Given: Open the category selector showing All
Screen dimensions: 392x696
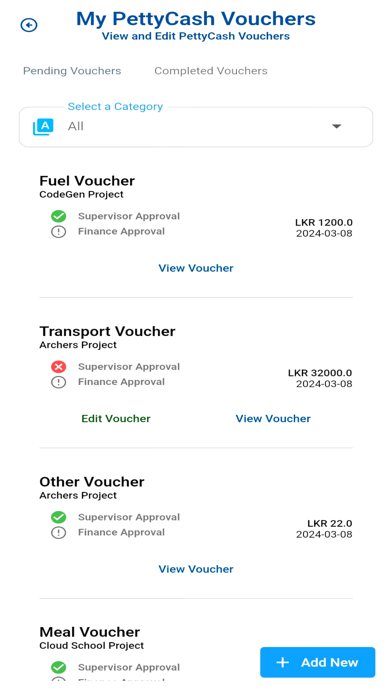Looking at the screenshot, I should click(196, 127).
